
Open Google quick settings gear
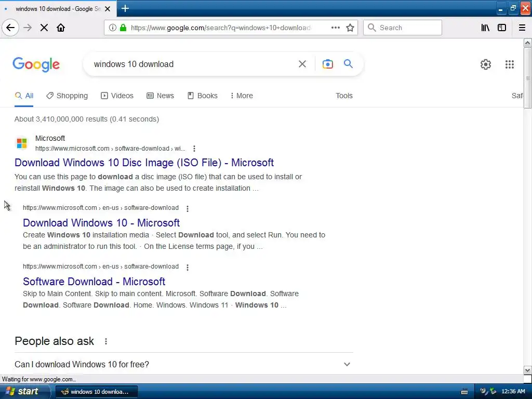pos(486,64)
